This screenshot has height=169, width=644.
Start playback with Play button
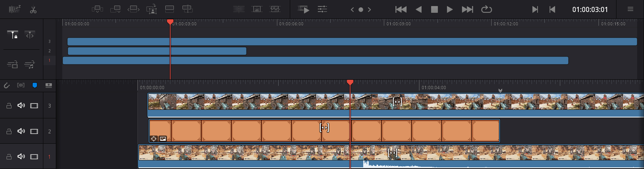point(450,9)
